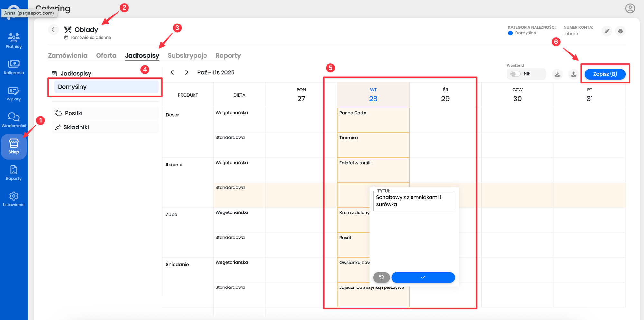
Task: Go to the previous week with the left chevron
Action: (172, 72)
